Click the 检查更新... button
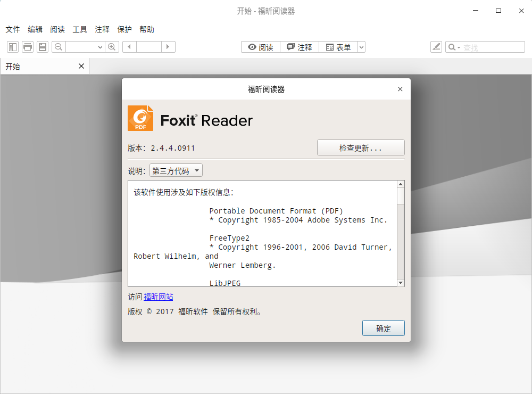The image size is (532, 394). 361,148
